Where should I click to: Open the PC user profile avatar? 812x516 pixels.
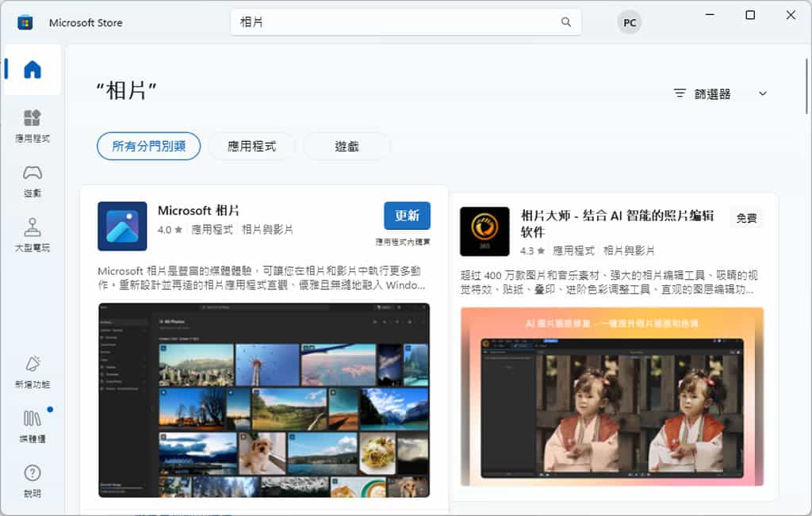point(630,22)
